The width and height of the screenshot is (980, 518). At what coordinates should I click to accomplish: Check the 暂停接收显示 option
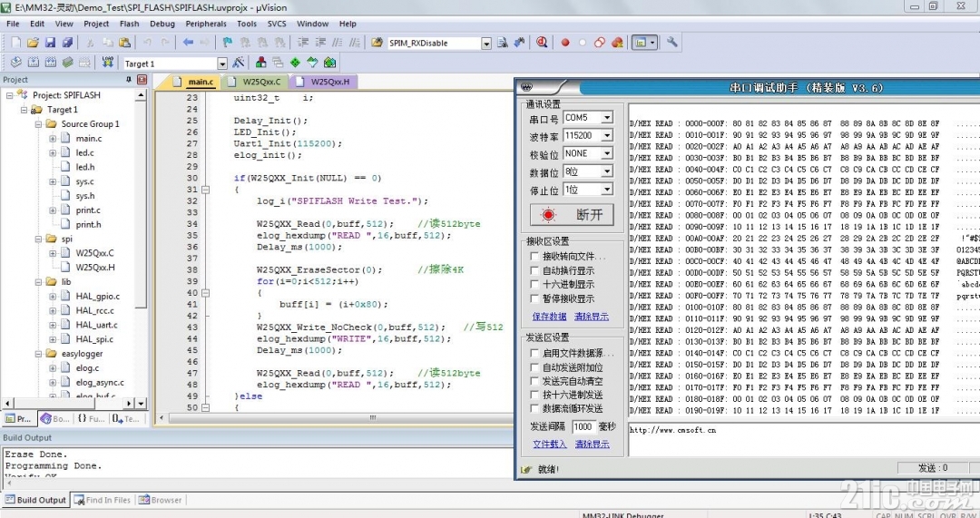pyautogui.click(x=534, y=298)
